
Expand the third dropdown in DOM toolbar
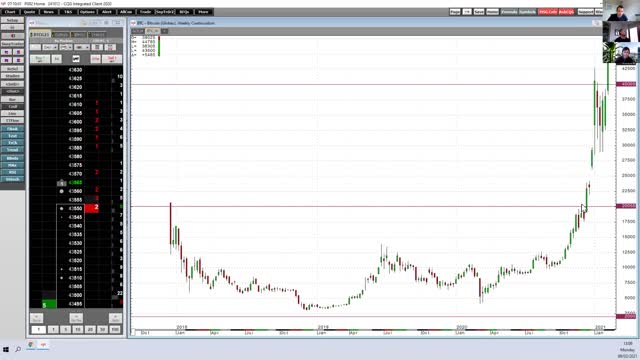point(82,47)
